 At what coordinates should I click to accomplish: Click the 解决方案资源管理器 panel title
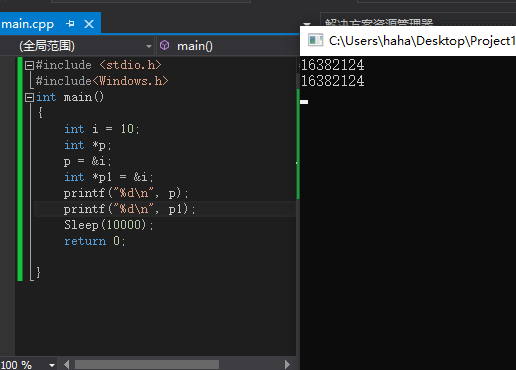379,23
